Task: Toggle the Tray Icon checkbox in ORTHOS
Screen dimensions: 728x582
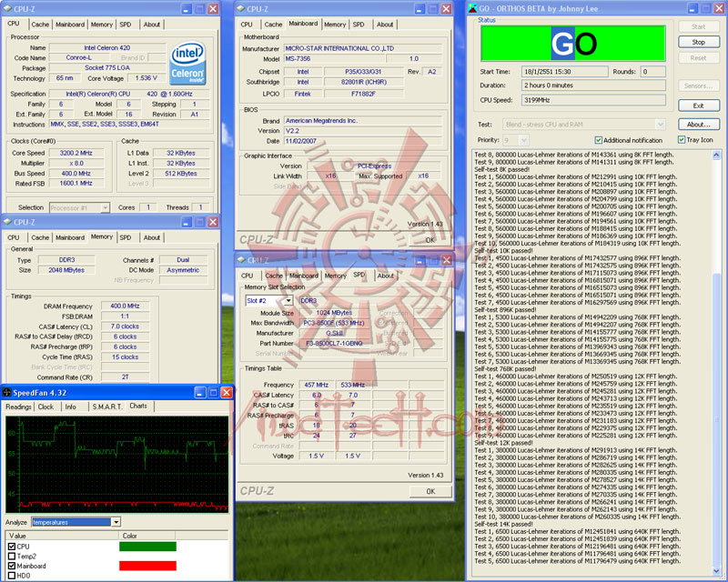Action: (x=681, y=139)
